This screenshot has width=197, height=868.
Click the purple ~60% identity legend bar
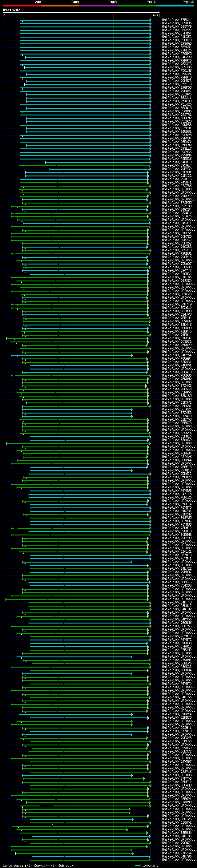tap(99, 6)
